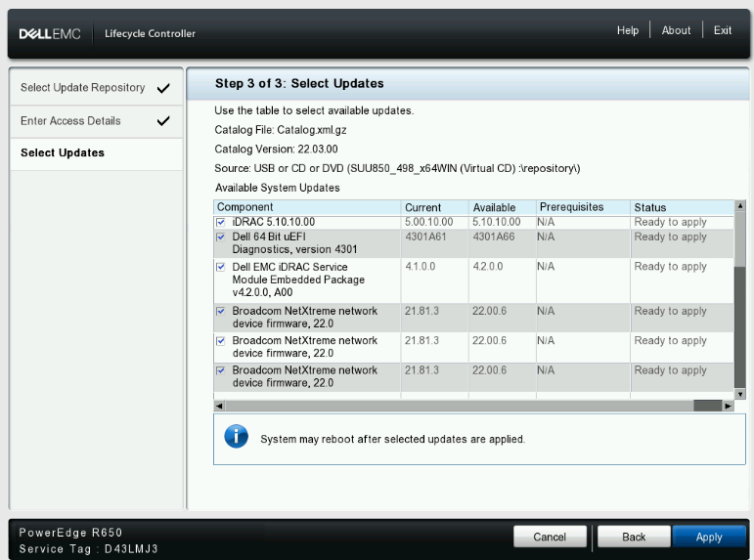Click Step 3 of 3 heading

coord(299,84)
